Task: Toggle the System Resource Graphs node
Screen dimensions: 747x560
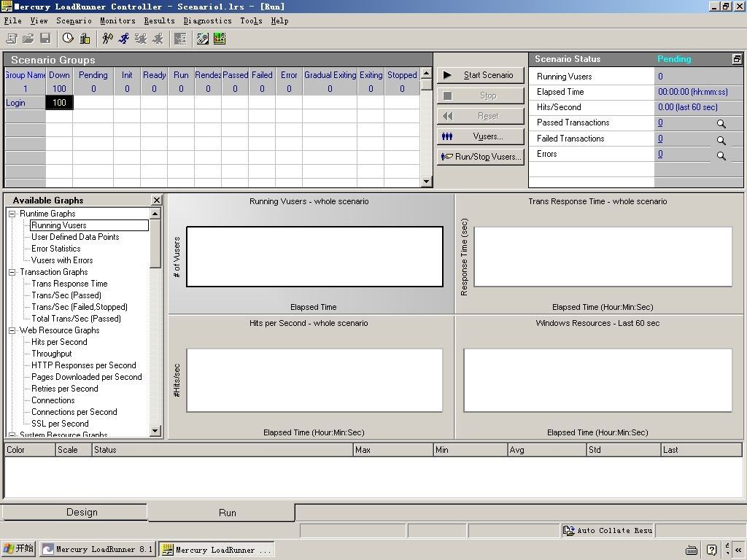Action: (12, 435)
